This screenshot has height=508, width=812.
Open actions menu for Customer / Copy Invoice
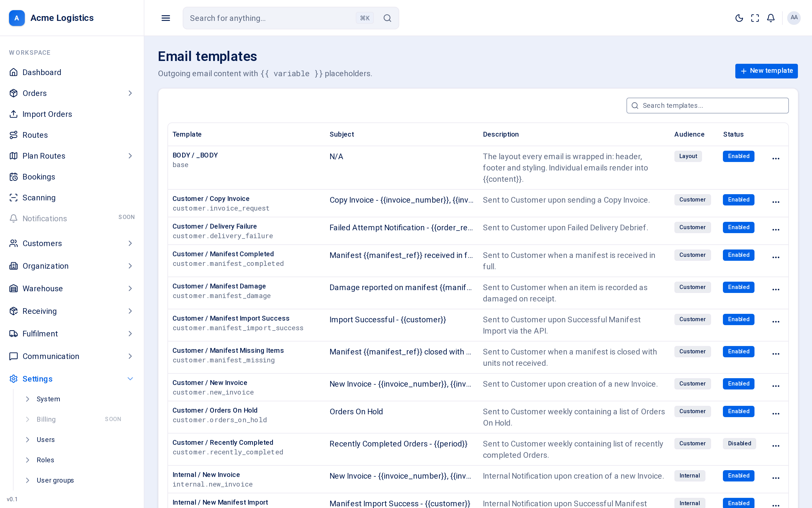pos(776,202)
